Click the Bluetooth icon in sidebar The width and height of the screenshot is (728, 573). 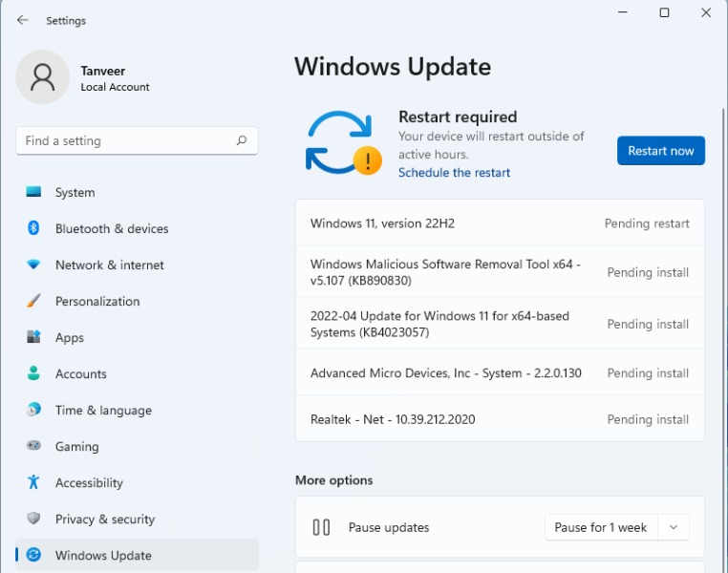click(33, 228)
